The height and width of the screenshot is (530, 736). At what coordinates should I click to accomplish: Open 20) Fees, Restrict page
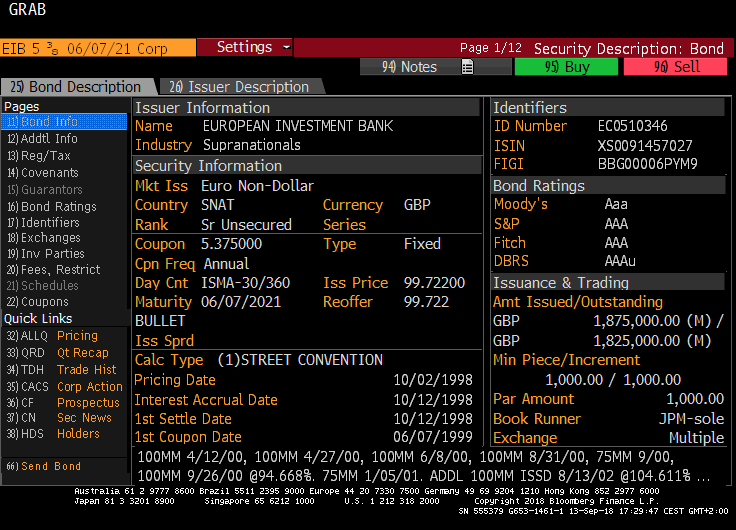54,269
